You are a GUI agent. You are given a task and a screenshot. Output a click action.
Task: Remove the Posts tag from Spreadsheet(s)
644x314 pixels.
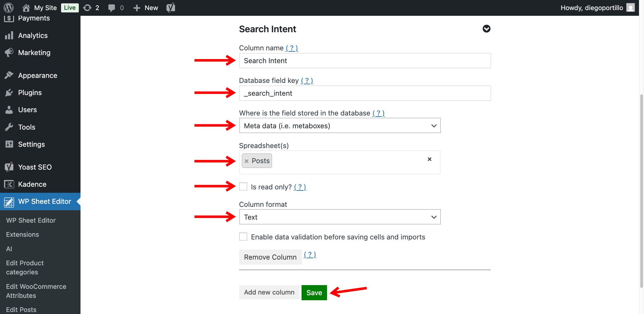pyautogui.click(x=247, y=161)
